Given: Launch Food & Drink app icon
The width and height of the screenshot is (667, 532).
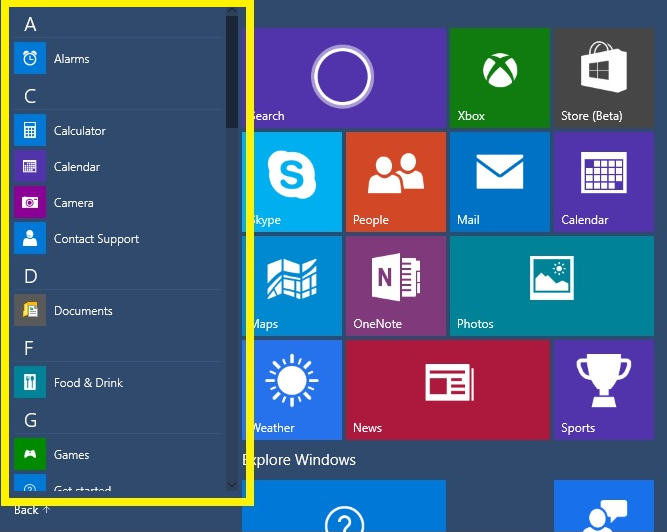Looking at the screenshot, I should 30,382.
